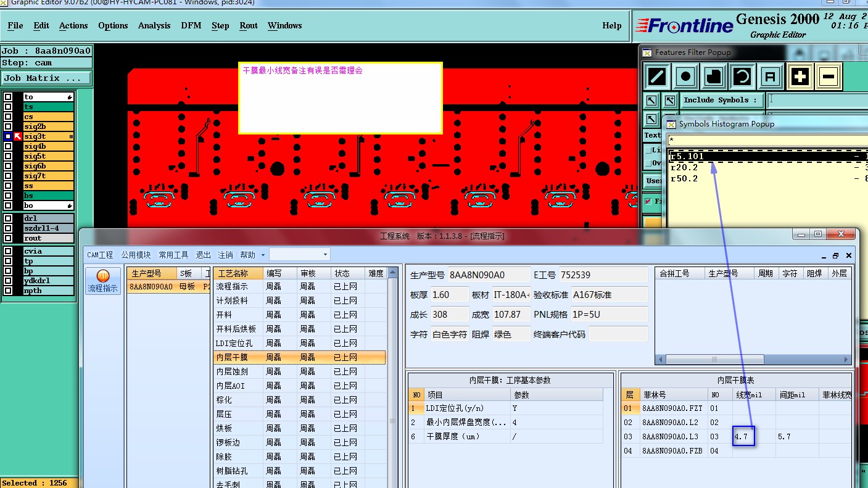
Task: Select r20.2 in Symbols Histogram
Action: tap(769, 167)
